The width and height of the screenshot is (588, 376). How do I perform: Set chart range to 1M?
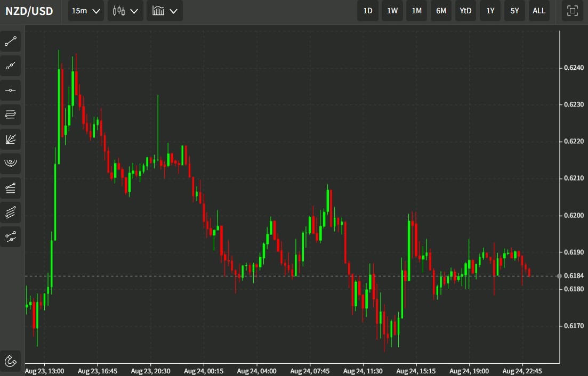pyautogui.click(x=417, y=11)
